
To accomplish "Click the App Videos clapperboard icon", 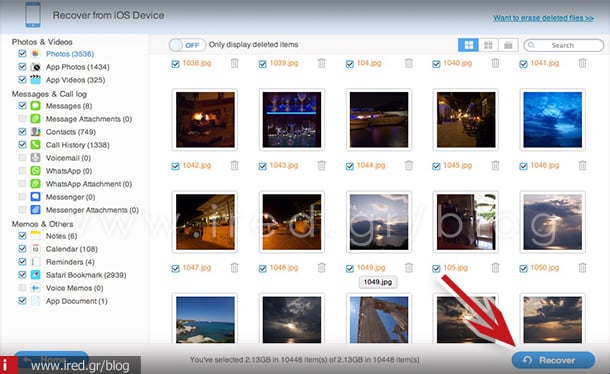I will coord(35,80).
